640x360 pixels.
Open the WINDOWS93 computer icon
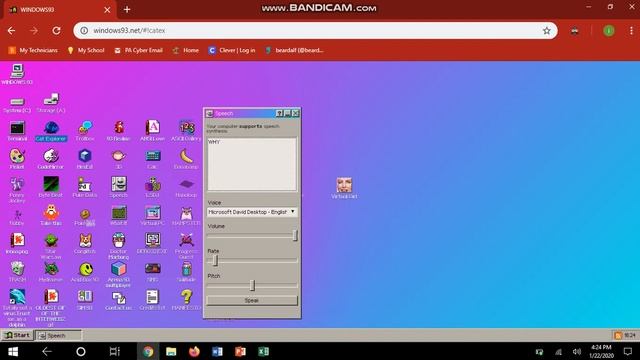(17, 74)
